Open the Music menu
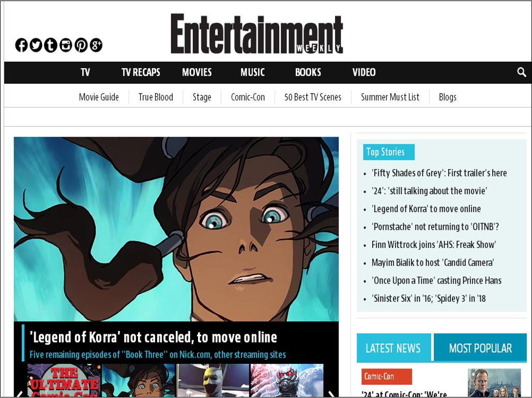 [x=252, y=72]
